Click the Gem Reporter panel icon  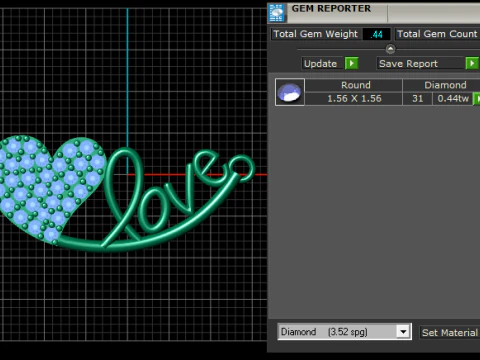point(277,13)
